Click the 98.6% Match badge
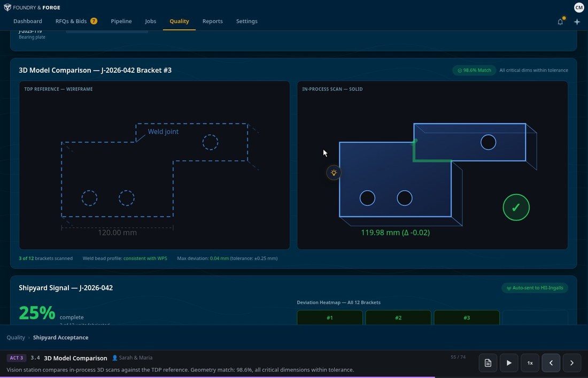This screenshot has height=378, width=588. pos(474,70)
